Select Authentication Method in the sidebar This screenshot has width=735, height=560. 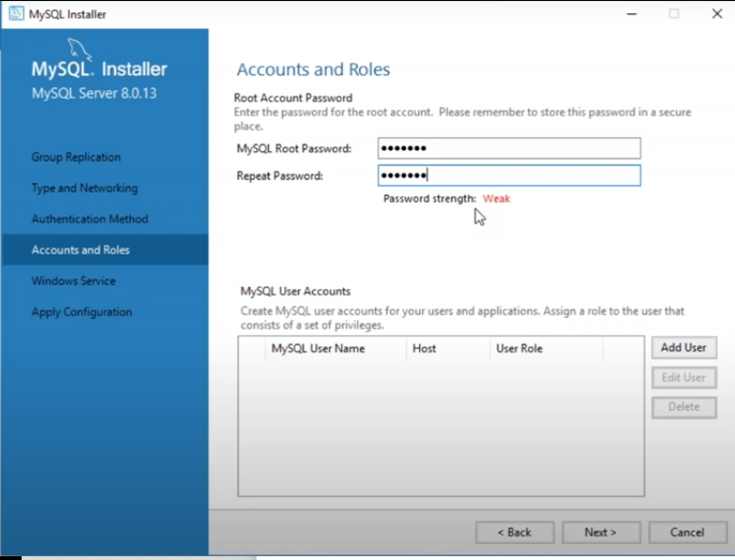point(89,219)
